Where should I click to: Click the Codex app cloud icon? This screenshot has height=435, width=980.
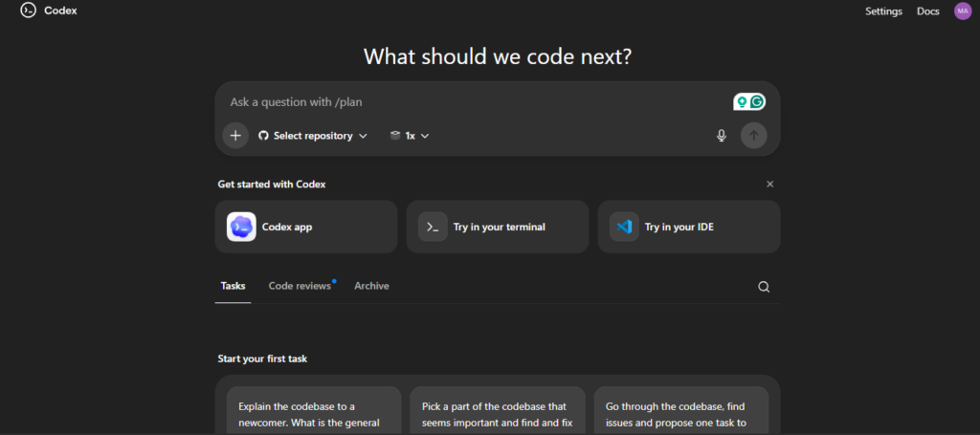(x=241, y=227)
